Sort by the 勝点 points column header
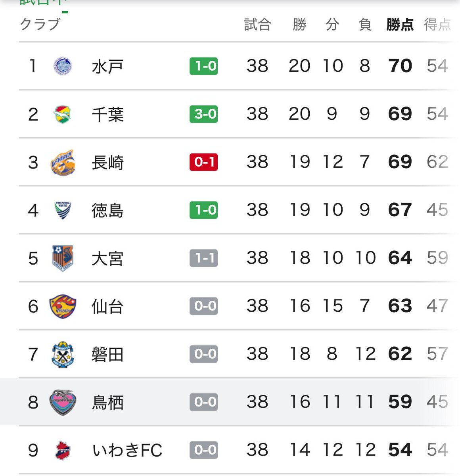 coord(400,25)
